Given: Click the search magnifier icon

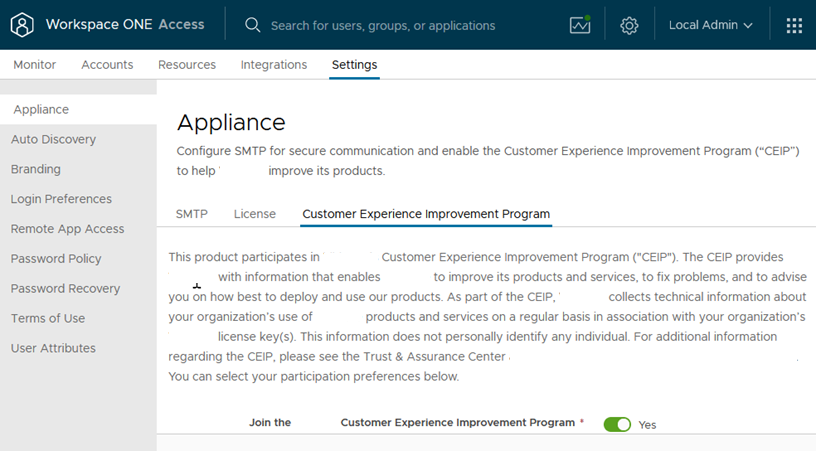Looking at the screenshot, I should pos(252,25).
